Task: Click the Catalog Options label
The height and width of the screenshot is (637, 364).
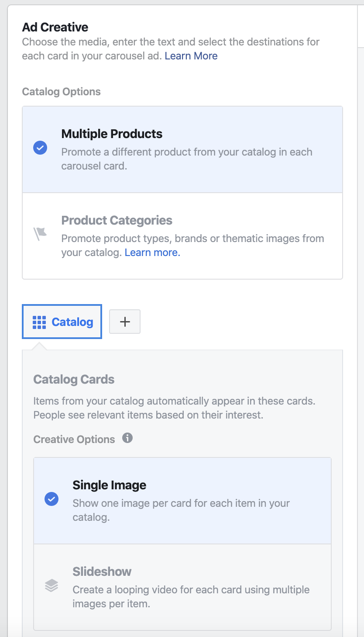Action: [62, 92]
